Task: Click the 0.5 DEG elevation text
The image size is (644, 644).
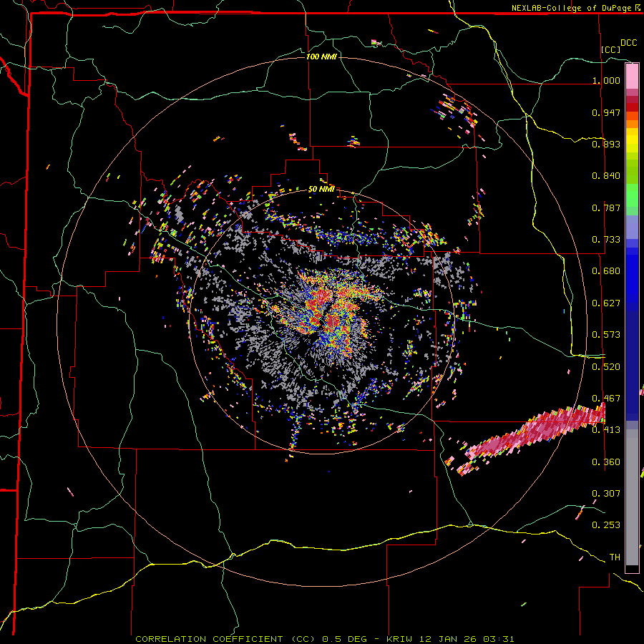Action: 345,639
